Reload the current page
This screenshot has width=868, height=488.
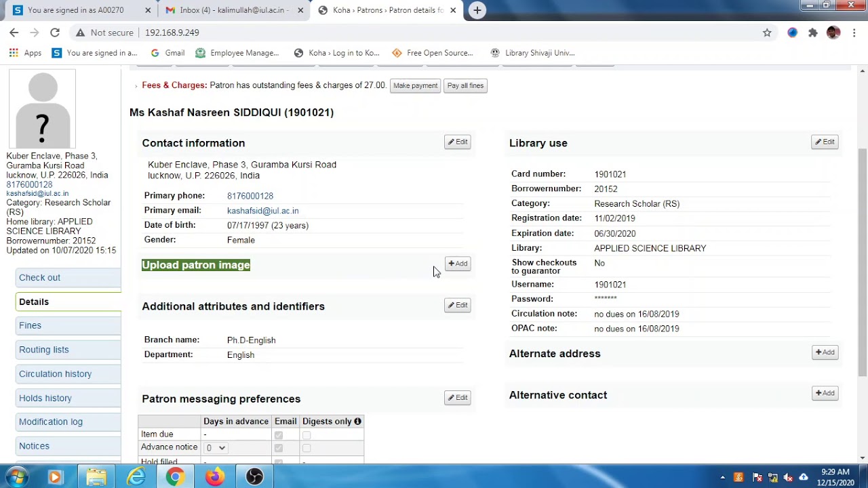tap(55, 33)
